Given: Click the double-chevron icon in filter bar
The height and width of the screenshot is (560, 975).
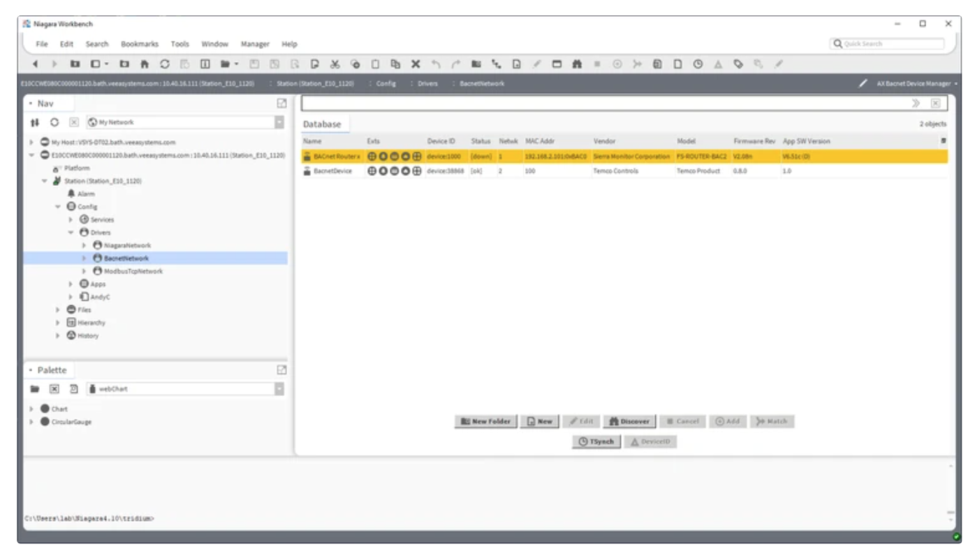Looking at the screenshot, I should (916, 104).
